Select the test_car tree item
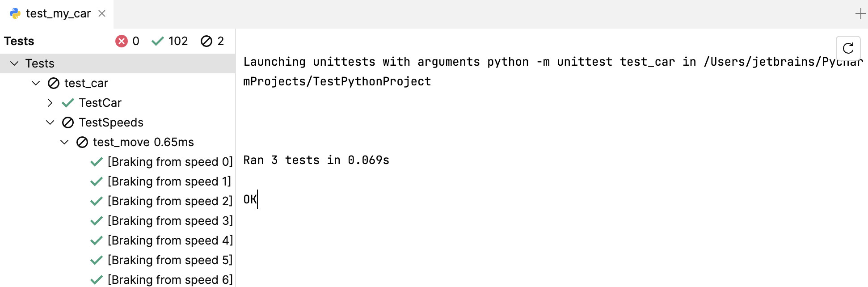This screenshot has width=868, height=287. pos(86,83)
